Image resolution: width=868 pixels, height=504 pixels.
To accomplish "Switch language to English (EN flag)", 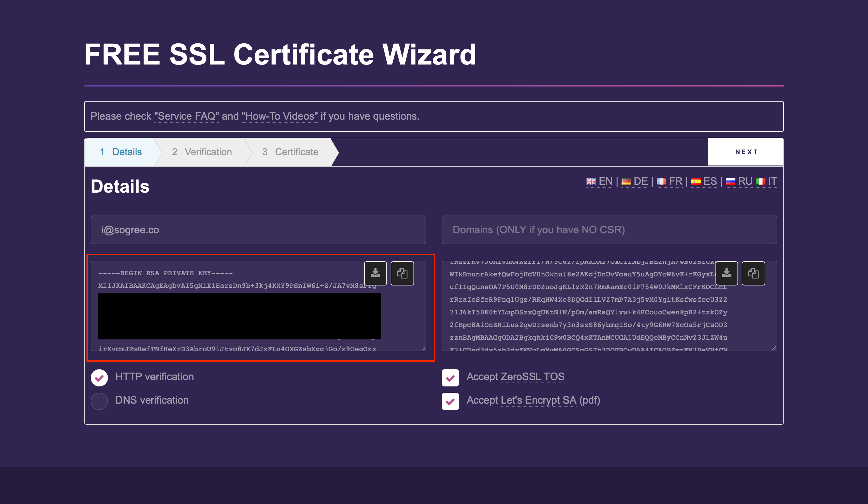I will point(599,181).
